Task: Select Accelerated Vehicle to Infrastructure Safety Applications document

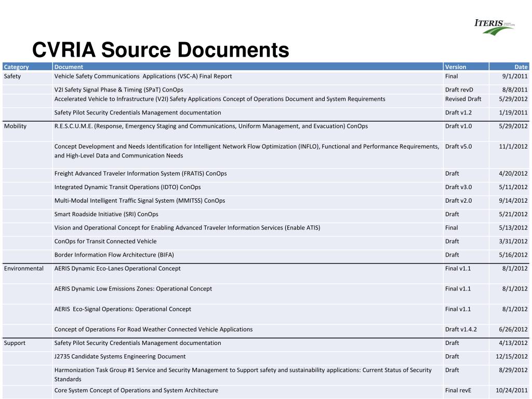Action: click(x=220, y=99)
